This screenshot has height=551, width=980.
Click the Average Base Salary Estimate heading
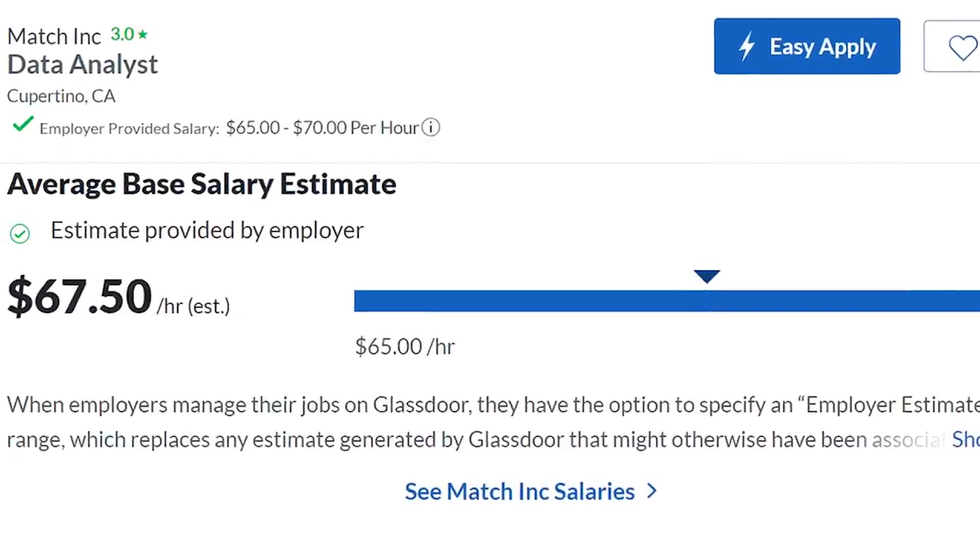point(202,185)
